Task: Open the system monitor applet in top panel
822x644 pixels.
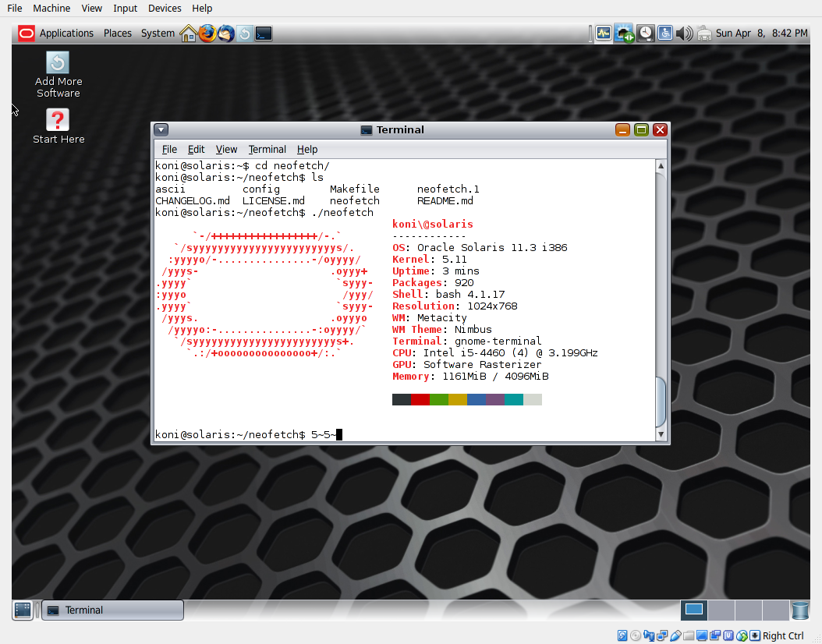Action: click(x=604, y=33)
